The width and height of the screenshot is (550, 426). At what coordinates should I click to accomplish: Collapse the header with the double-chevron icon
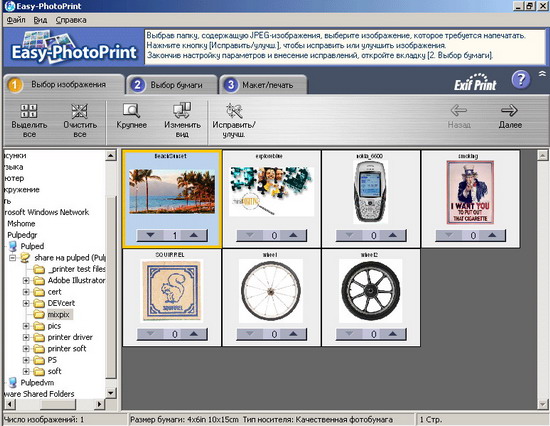(x=542, y=74)
